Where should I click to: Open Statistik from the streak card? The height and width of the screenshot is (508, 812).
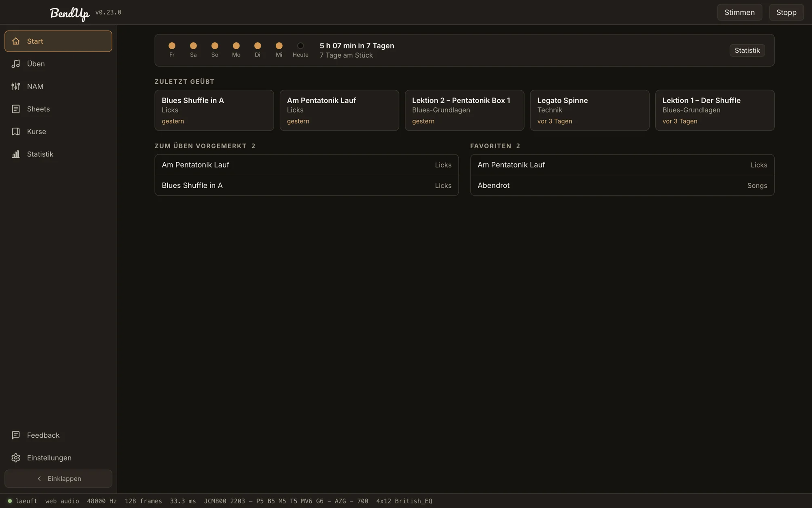pyautogui.click(x=747, y=50)
